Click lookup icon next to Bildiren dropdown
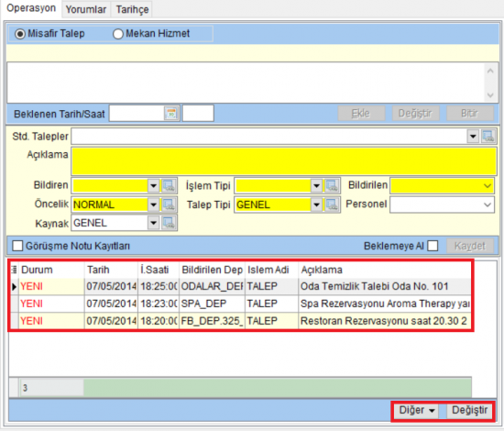The image size is (504, 431). 169,185
